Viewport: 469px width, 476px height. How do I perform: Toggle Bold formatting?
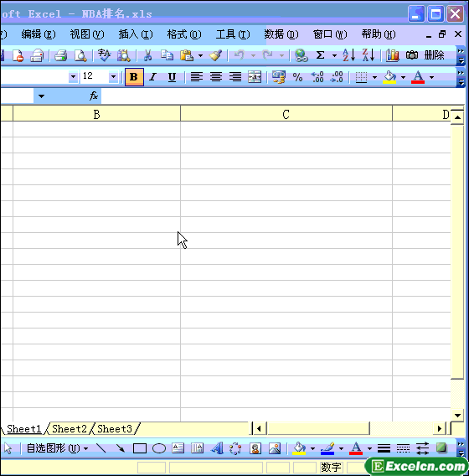(134, 77)
